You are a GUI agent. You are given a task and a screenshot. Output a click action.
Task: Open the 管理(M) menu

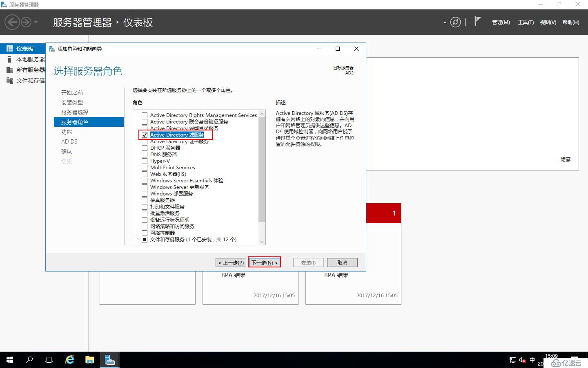click(501, 22)
